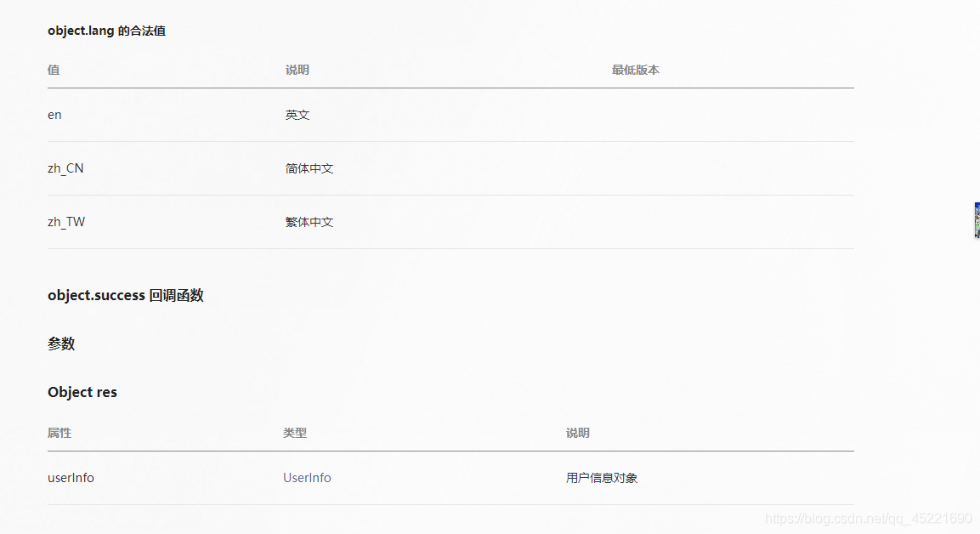Select the en value cell
Viewport: 980px width, 534px height.
54,115
